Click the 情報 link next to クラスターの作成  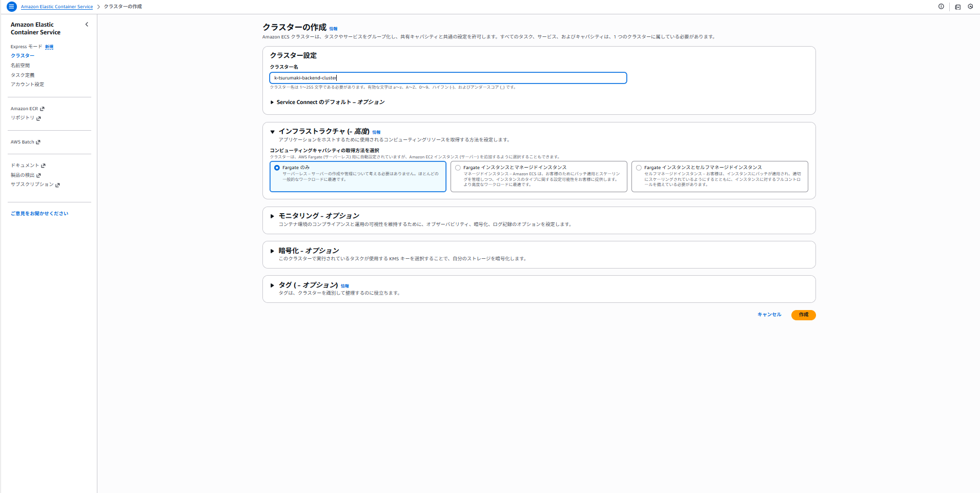(x=333, y=29)
